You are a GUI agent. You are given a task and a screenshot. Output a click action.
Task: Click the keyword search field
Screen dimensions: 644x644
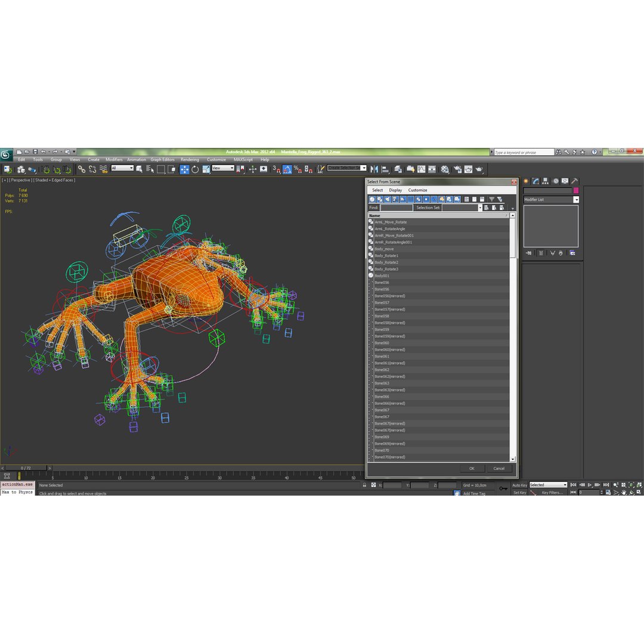[524, 153]
